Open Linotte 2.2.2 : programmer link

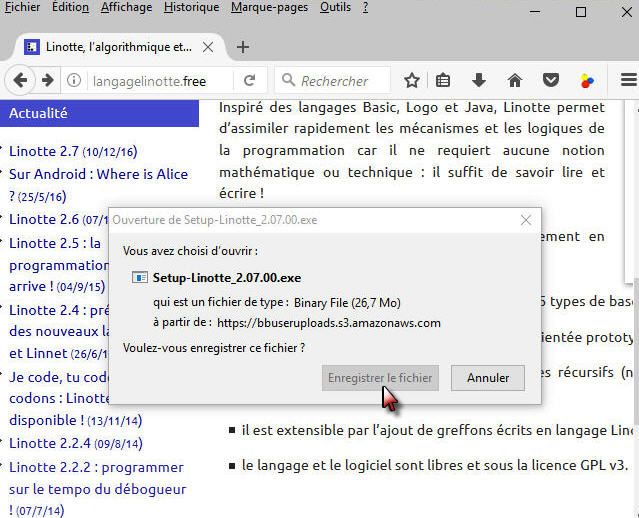click(97, 489)
